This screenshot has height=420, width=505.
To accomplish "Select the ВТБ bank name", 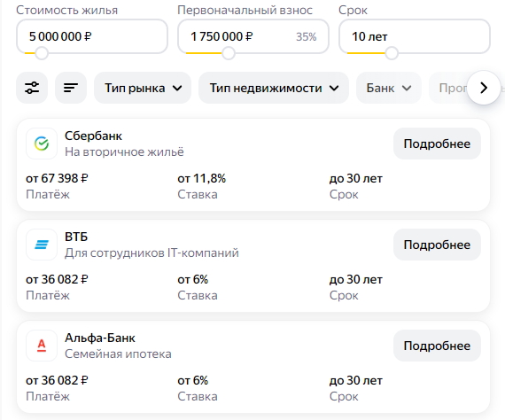I will [76, 237].
